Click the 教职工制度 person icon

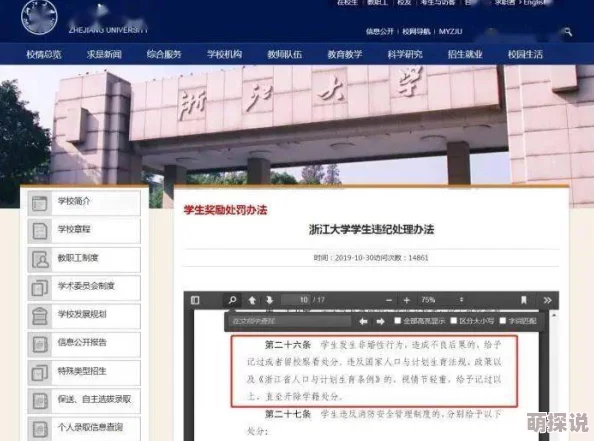tap(40, 260)
